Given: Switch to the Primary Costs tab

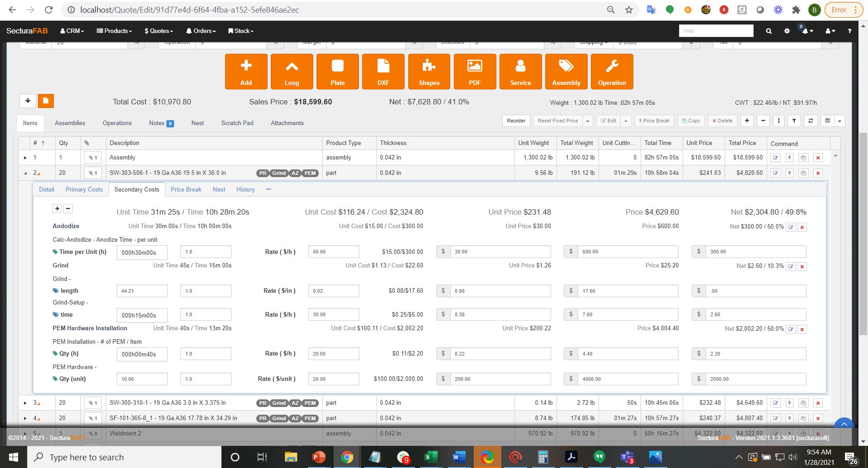Looking at the screenshot, I should pyautogui.click(x=84, y=189).
